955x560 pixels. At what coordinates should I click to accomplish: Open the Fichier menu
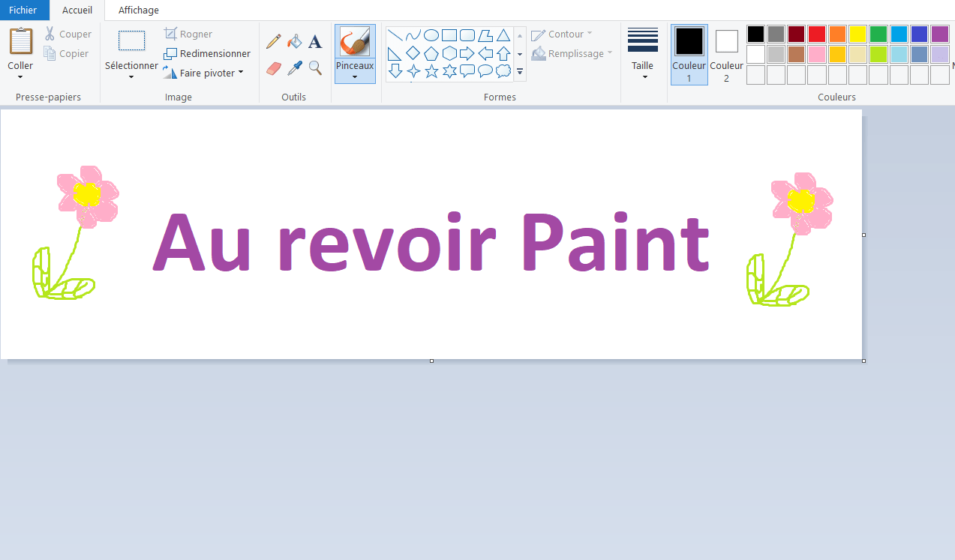24,10
